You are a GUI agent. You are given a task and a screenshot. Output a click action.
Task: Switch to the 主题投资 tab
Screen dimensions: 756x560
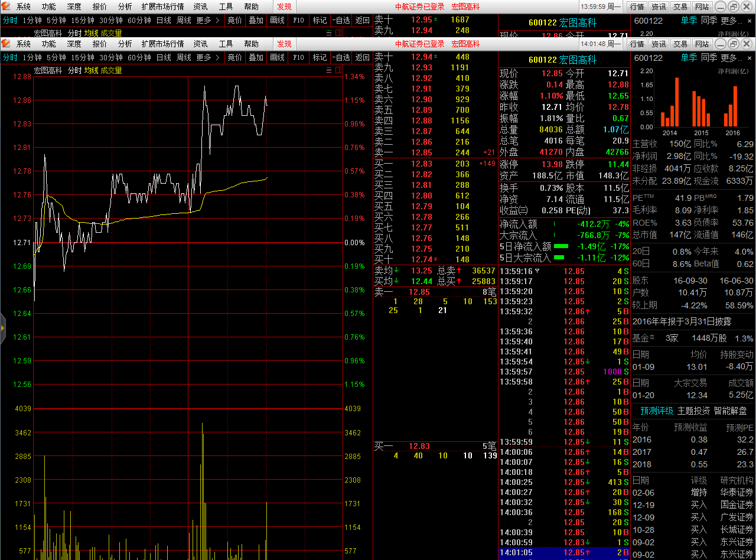coord(693,411)
